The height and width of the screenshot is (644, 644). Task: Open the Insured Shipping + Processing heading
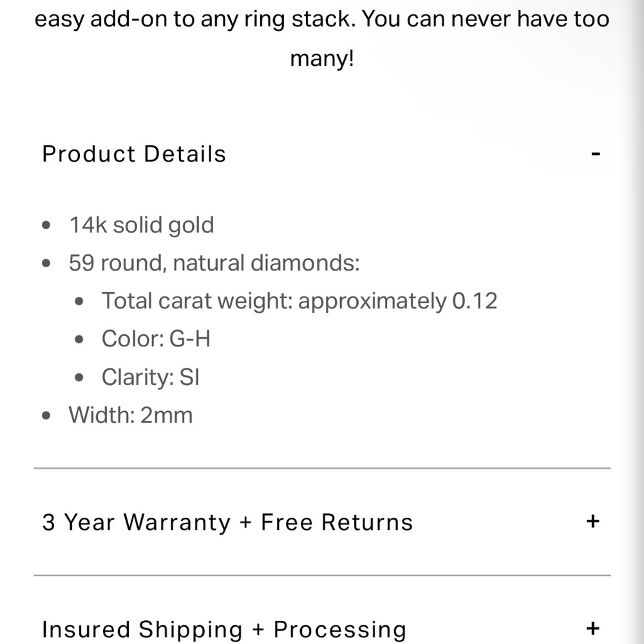pyautogui.click(x=224, y=629)
